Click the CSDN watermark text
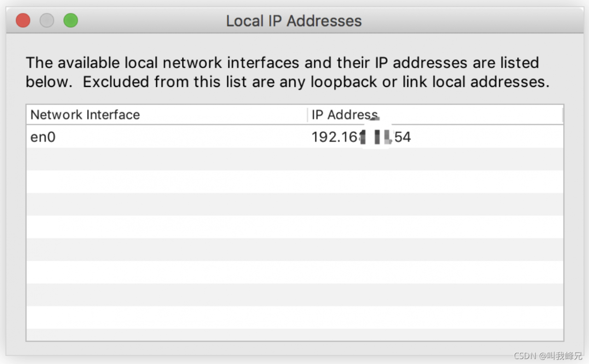 coord(547,356)
